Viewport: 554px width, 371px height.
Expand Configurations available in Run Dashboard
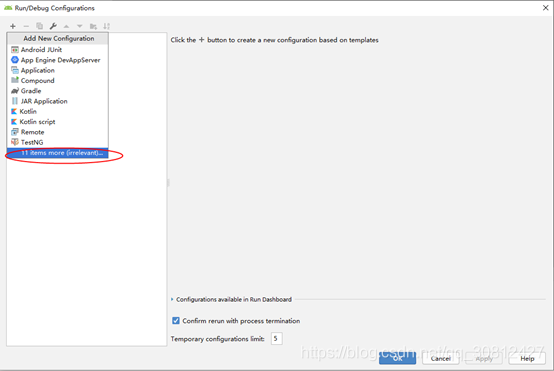pos(172,299)
